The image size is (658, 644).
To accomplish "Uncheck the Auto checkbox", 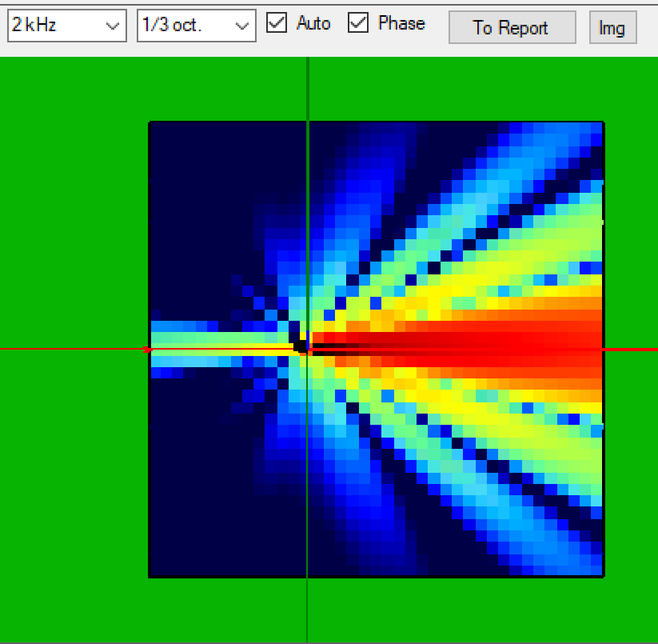I will pyautogui.click(x=277, y=23).
